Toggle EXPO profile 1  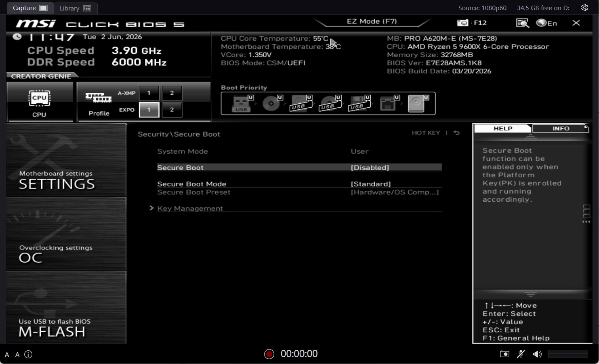point(149,110)
